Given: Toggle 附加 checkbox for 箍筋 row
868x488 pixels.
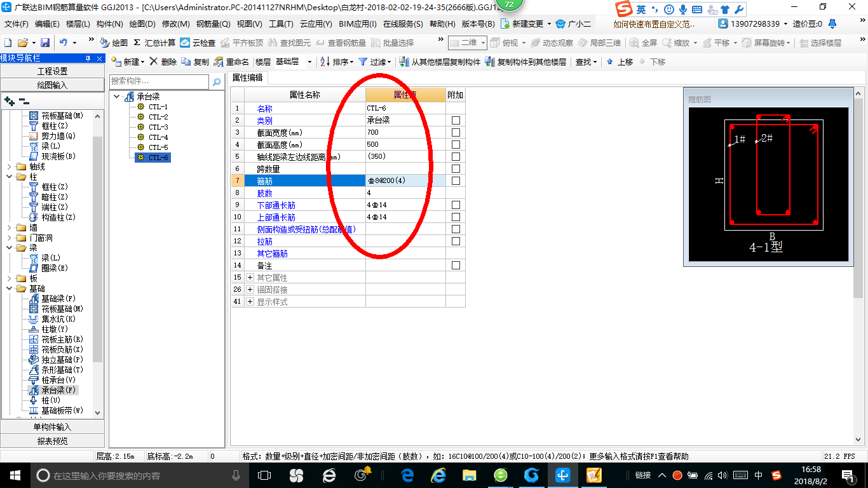Looking at the screenshot, I should coord(456,181).
